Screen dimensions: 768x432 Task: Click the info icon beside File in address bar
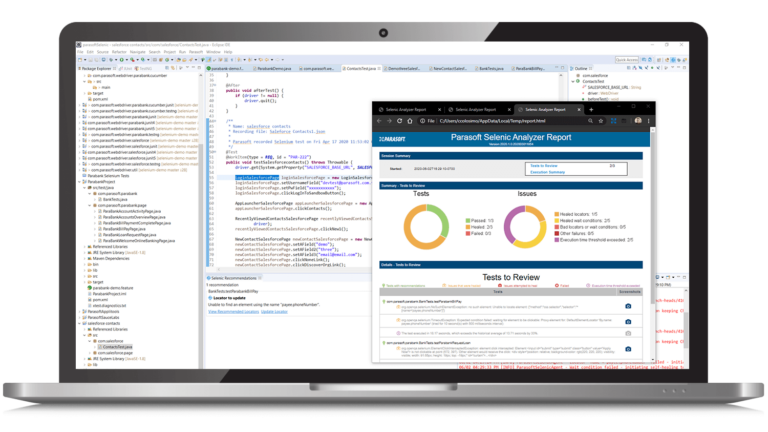422,121
